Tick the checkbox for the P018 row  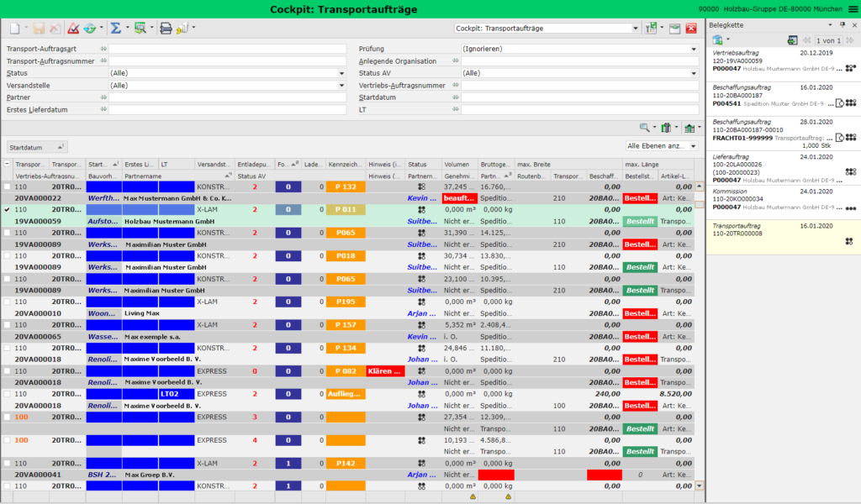8,255
